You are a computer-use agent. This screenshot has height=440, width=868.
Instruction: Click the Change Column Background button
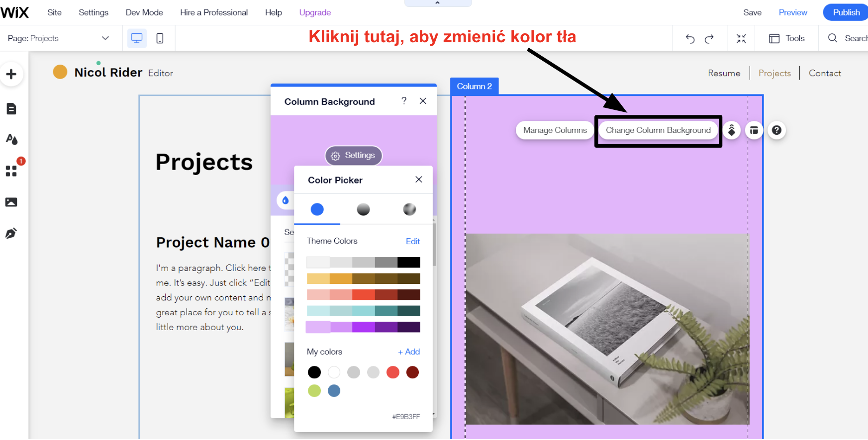click(x=658, y=130)
